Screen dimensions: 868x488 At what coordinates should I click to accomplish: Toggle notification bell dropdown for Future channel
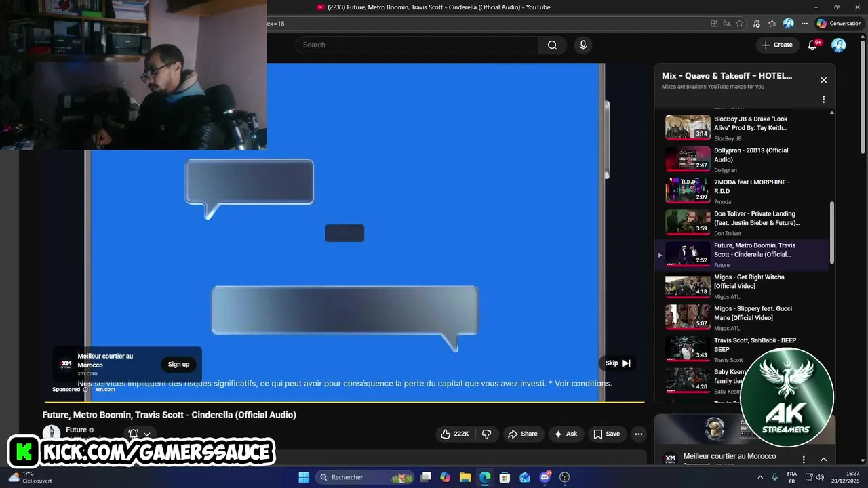point(139,434)
